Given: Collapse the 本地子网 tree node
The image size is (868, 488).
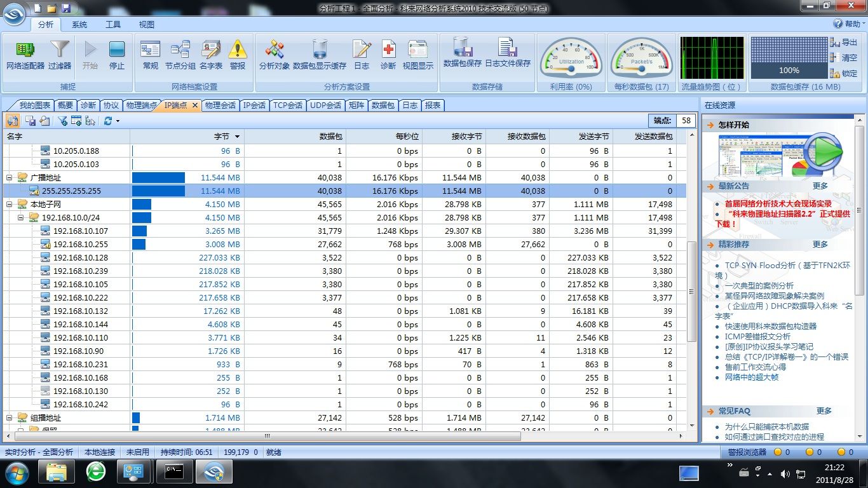Looking at the screenshot, I should click(10, 205).
